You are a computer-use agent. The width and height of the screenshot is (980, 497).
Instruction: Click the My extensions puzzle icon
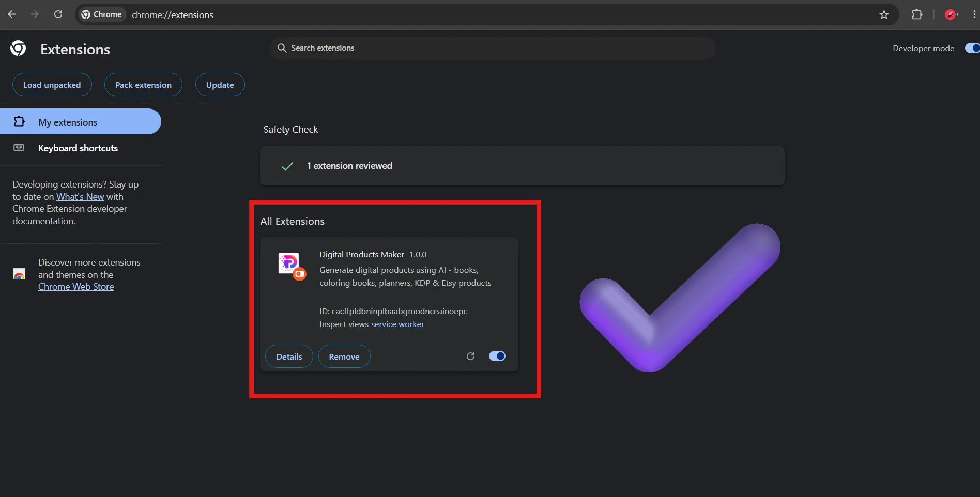(x=19, y=121)
